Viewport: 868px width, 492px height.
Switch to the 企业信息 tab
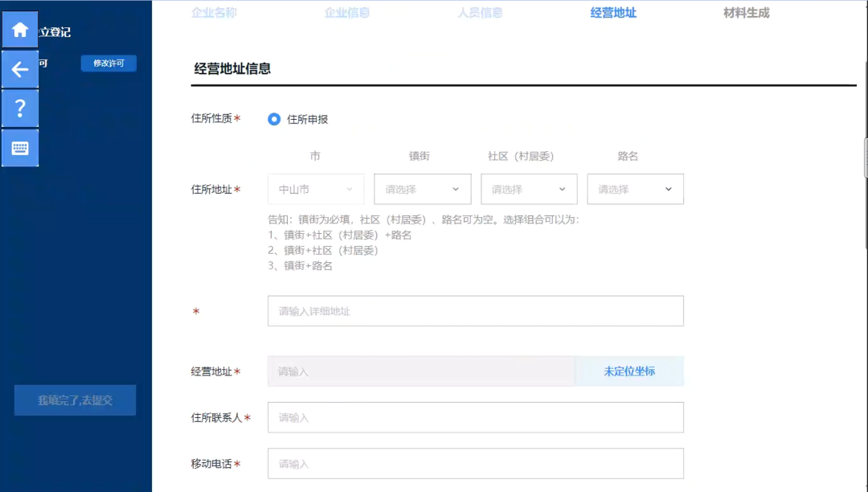pos(347,12)
